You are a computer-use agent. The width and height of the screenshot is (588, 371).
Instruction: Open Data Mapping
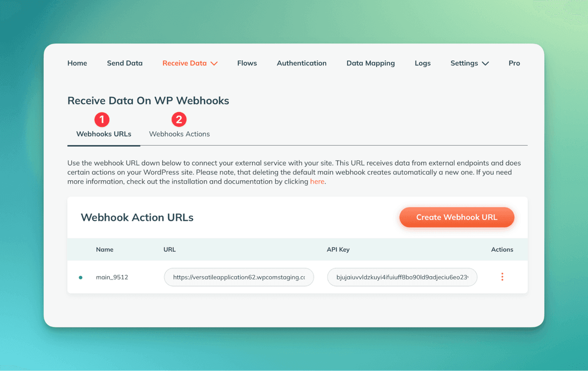pyautogui.click(x=370, y=63)
